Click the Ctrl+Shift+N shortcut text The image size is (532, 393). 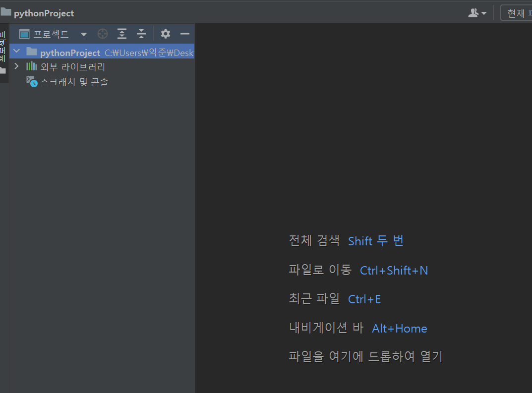394,270
